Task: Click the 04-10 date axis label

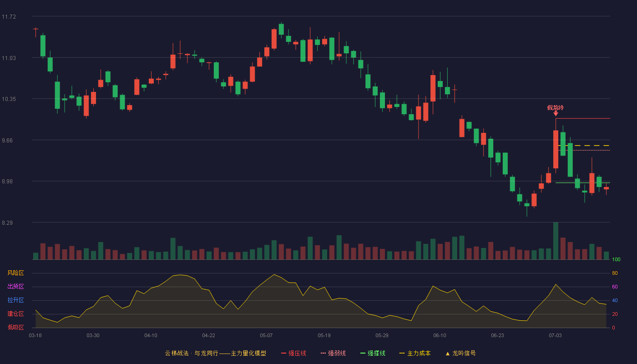Action: pyautogui.click(x=151, y=335)
